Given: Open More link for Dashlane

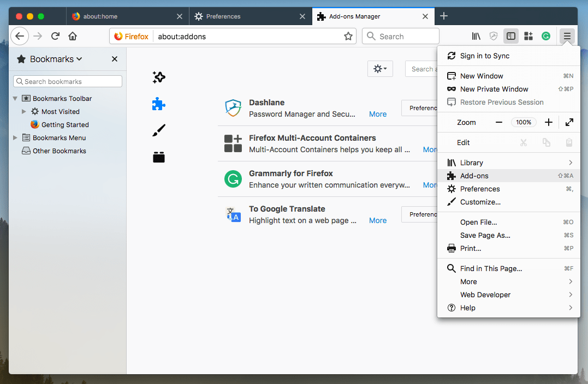Looking at the screenshot, I should pyautogui.click(x=378, y=114).
